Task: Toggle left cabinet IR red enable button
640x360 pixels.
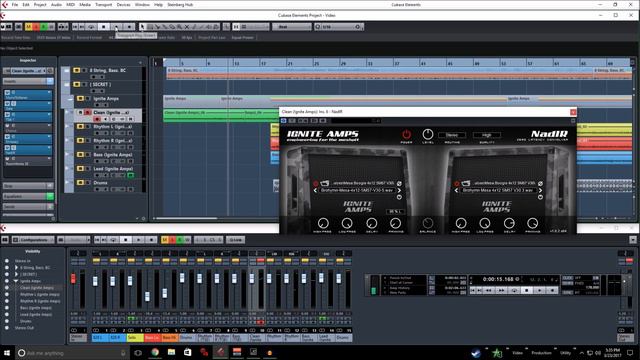Action: click(316, 184)
